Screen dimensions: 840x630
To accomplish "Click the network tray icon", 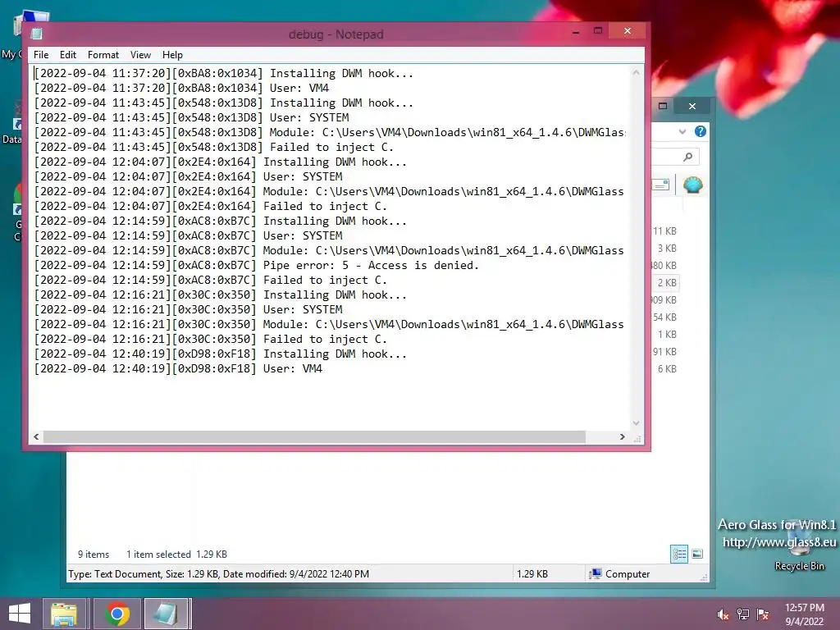I will [743, 614].
